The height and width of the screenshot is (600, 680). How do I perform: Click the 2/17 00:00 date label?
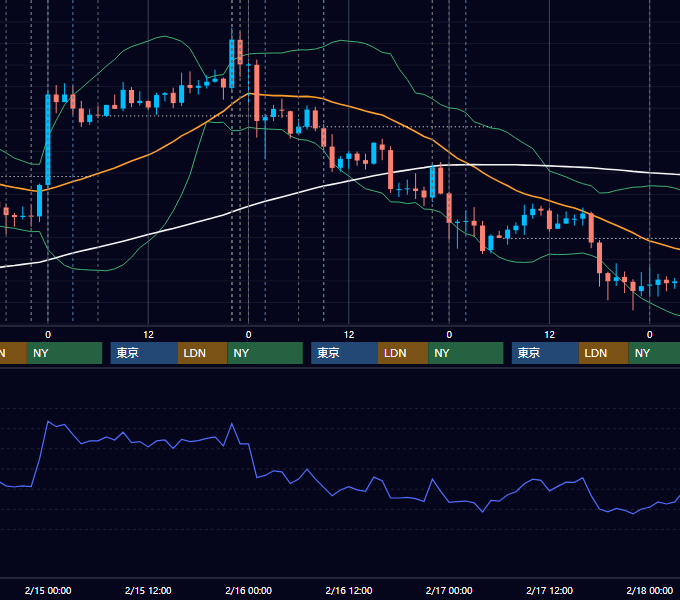click(x=449, y=590)
